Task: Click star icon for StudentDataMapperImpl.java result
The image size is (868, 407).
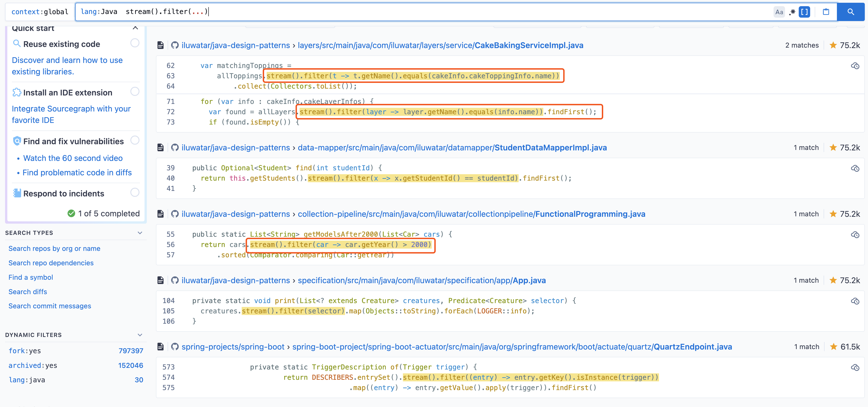Action: tap(833, 148)
